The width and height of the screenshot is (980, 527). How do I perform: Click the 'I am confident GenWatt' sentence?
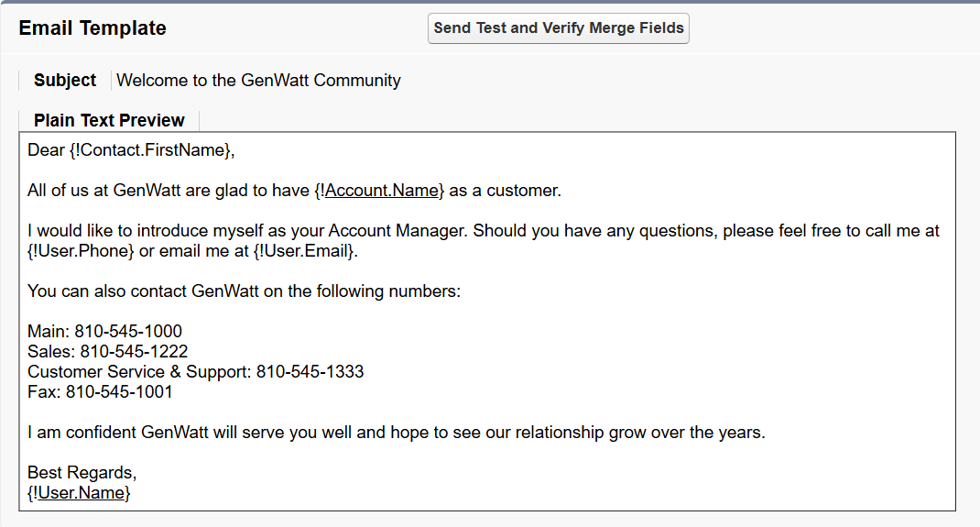tap(396, 433)
